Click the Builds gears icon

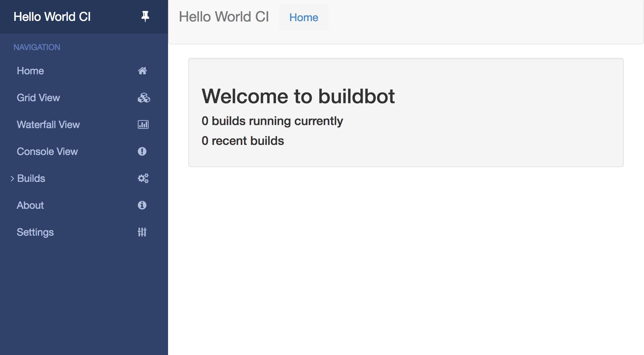point(143,178)
